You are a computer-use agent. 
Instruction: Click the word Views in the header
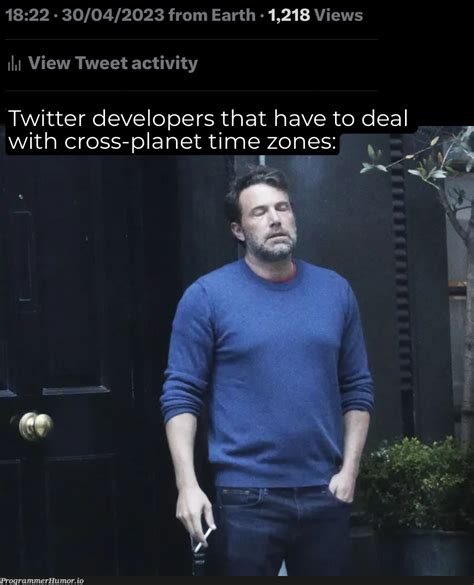tap(338, 15)
